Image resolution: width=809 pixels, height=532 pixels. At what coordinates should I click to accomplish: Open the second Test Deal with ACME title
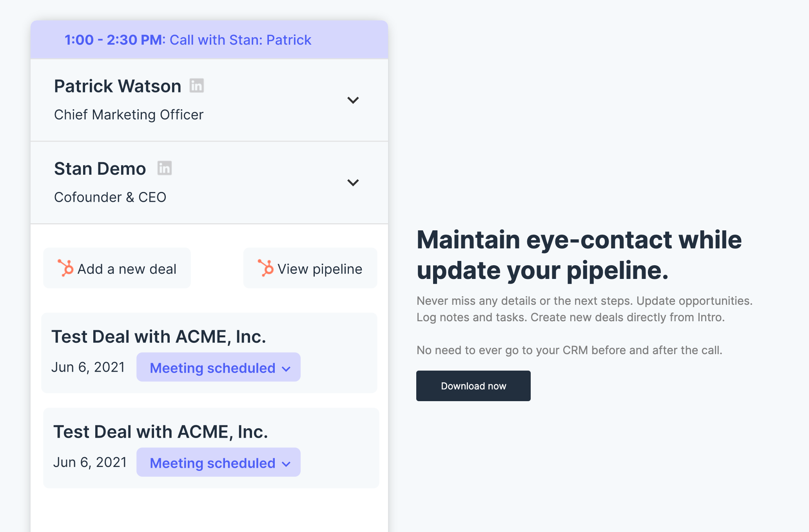coord(161,432)
